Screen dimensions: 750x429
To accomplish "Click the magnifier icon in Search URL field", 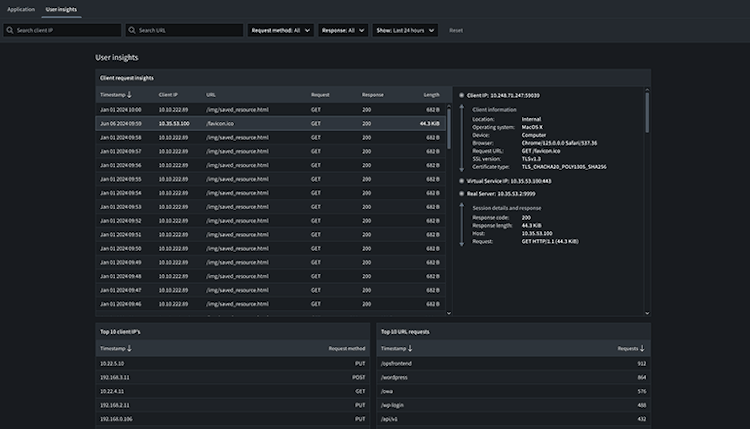I will click(133, 31).
